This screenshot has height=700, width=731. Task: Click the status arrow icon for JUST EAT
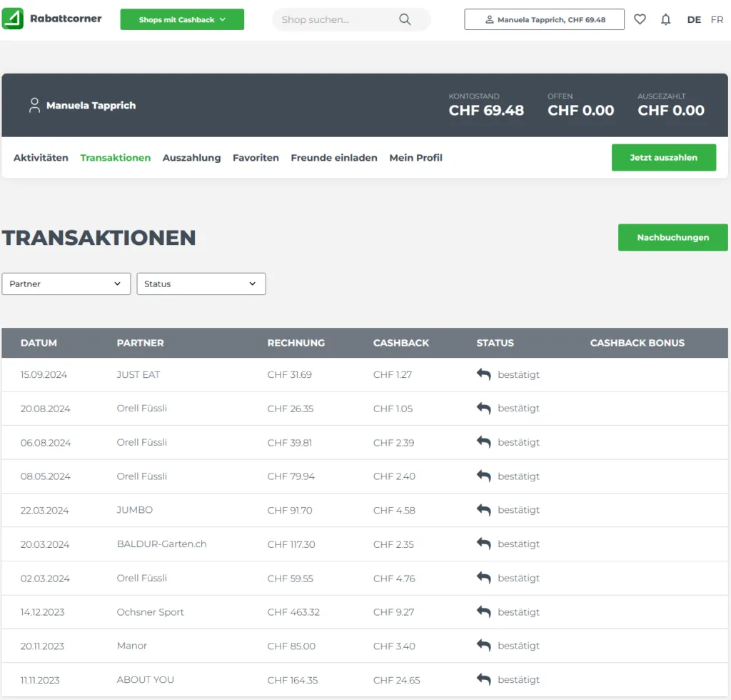pos(483,374)
